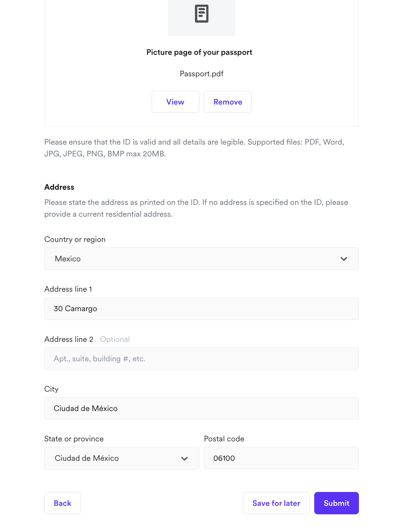Click the Address line 1 field
Viewport: 415px width, 532px height.
202,309
